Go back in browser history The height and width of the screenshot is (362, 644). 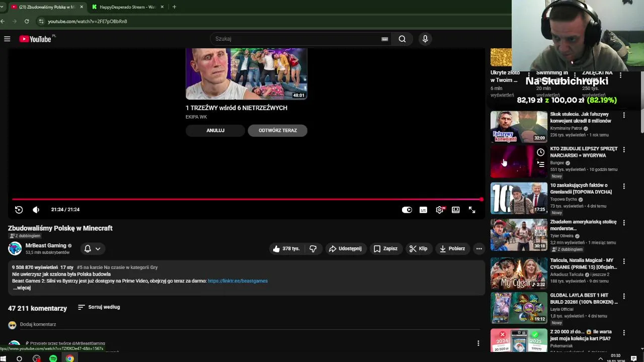pyautogui.click(x=3, y=21)
